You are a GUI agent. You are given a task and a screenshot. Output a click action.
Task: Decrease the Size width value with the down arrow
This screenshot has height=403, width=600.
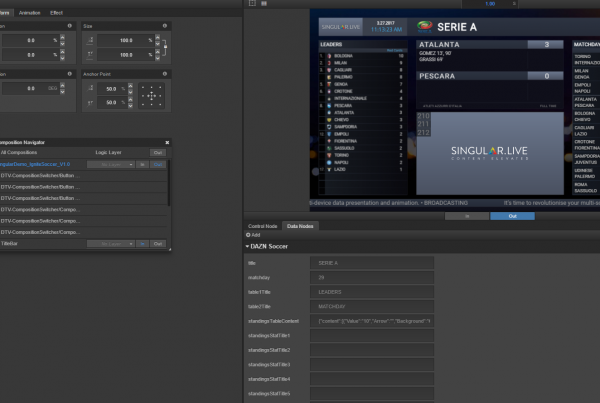(157, 43)
